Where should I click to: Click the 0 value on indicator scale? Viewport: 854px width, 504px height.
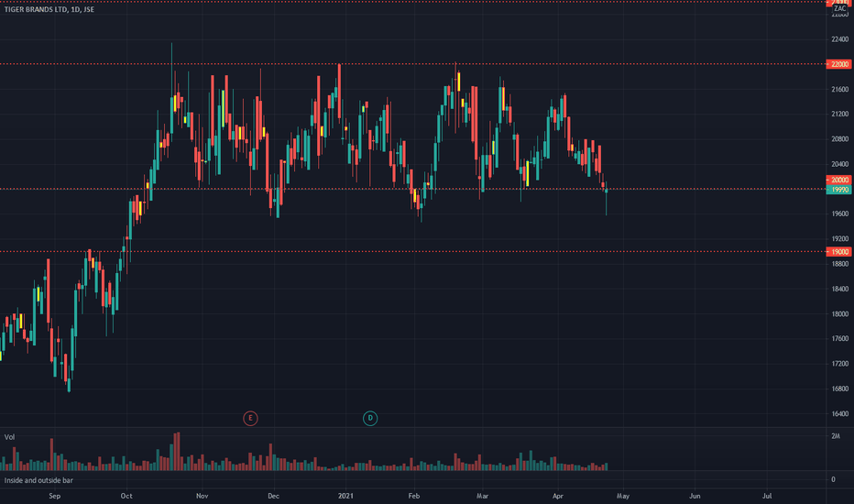point(833,479)
